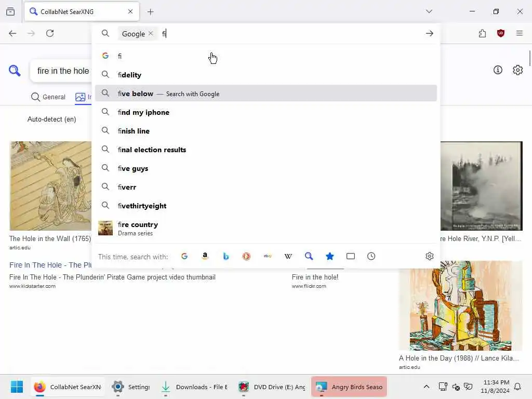
Task: Open The Hole in the Wall thumbnail
Action: click(50, 186)
